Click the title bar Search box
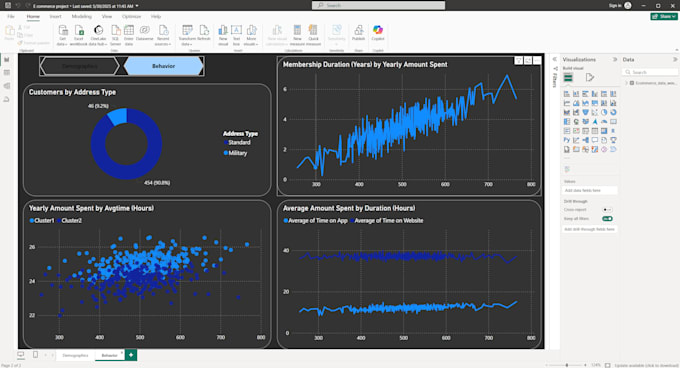The height and width of the screenshot is (368, 680). pyautogui.click(x=378, y=5)
